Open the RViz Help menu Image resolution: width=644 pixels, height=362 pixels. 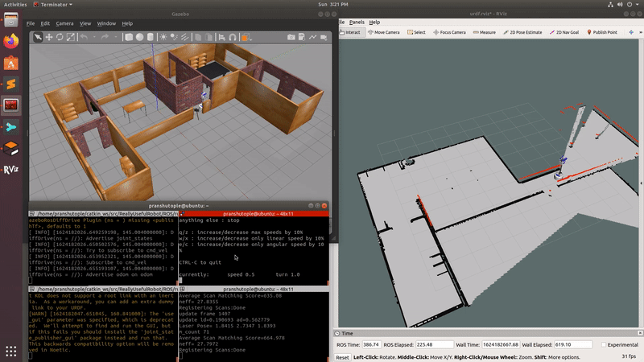[374, 23]
